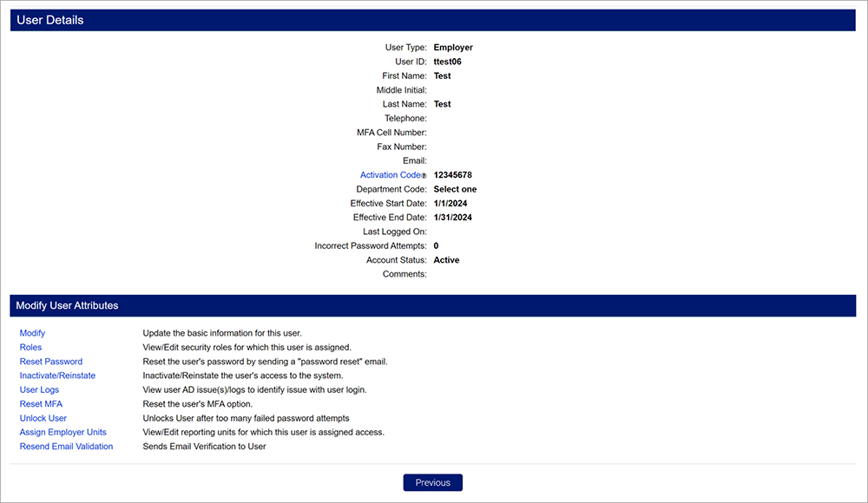Viewport: 868px width, 503px height.
Task: Click the Department Code value Select one
Action: coord(455,189)
